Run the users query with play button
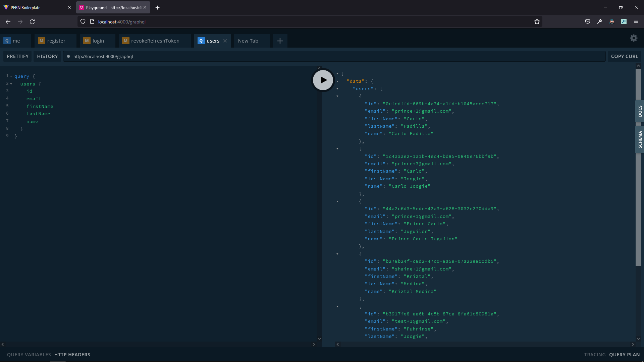644x362 pixels. (323, 80)
